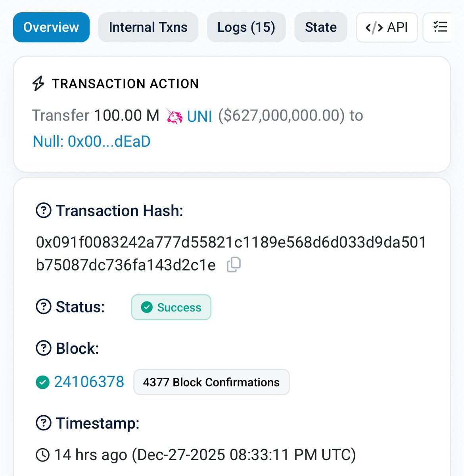Click the API button
The height and width of the screenshot is (476, 464).
(x=387, y=27)
